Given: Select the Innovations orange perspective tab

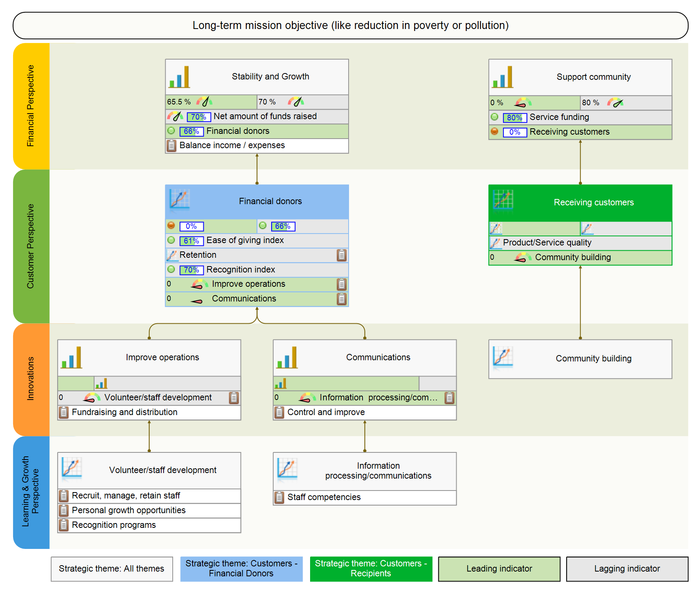Looking at the screenshot, I should pos(31,379).
